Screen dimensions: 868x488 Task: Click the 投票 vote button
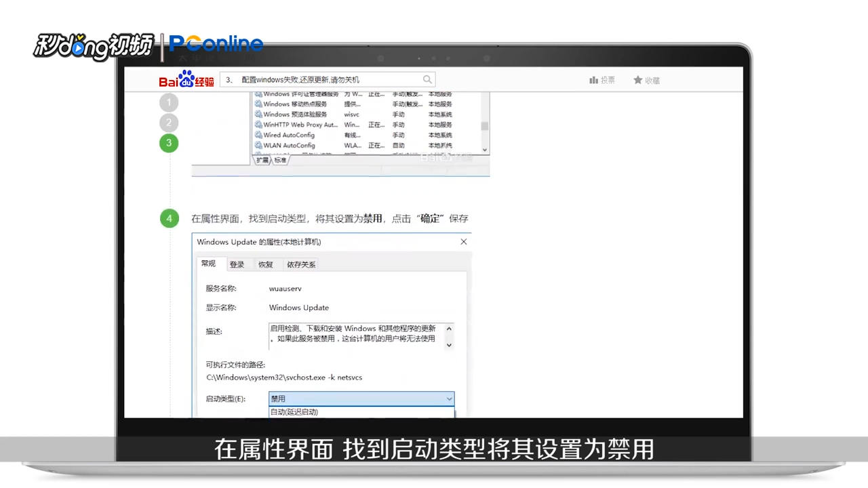(x=602, y=80)
